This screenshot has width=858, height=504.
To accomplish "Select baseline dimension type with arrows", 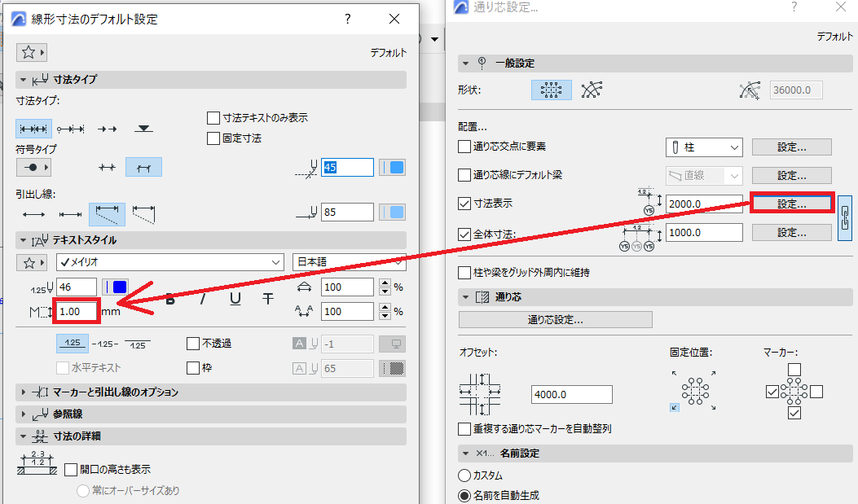I will click(x=108, y=129).
